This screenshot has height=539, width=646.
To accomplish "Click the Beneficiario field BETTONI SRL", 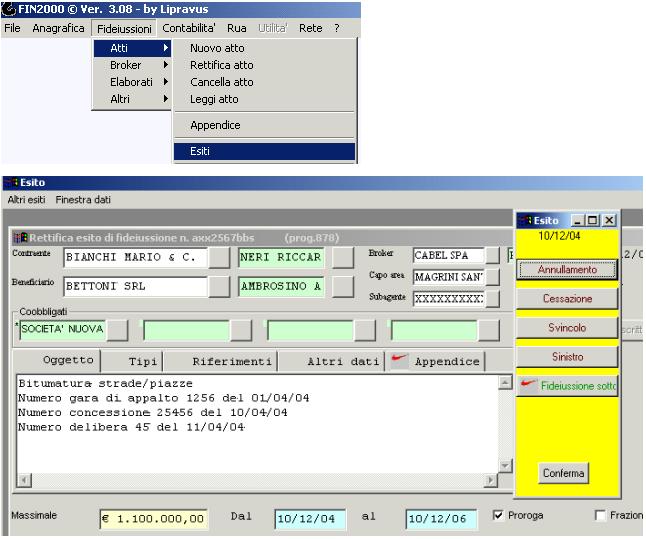I will pyautogui.click(x=136, y=286).
